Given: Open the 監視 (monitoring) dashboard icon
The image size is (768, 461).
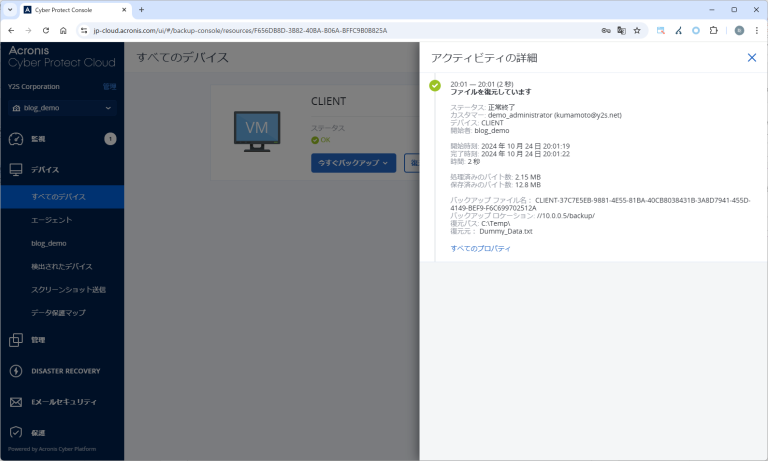Looking at the screenshot, I should [15, 139].
